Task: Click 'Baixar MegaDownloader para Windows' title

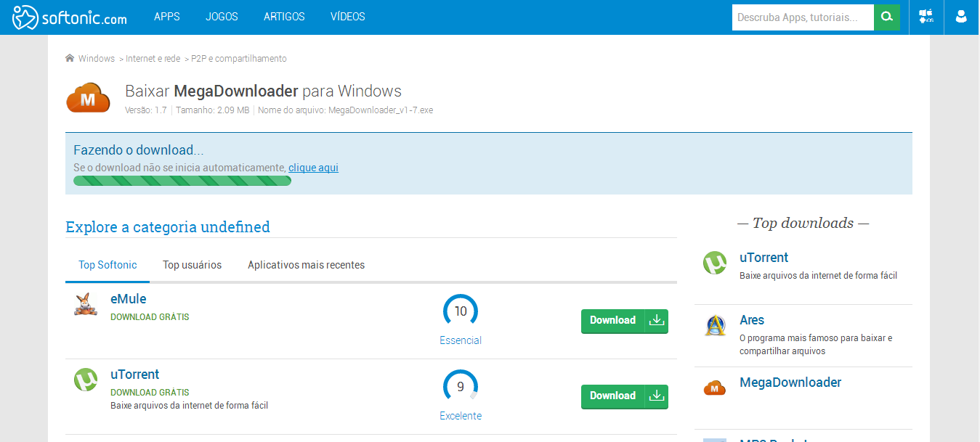Action: [263, 91]
